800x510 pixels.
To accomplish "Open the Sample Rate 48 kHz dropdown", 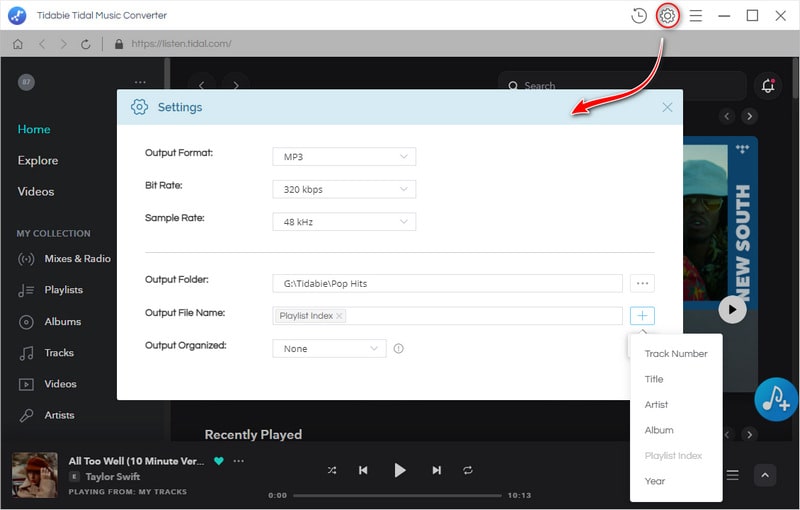I will click(x=344, y=222).
